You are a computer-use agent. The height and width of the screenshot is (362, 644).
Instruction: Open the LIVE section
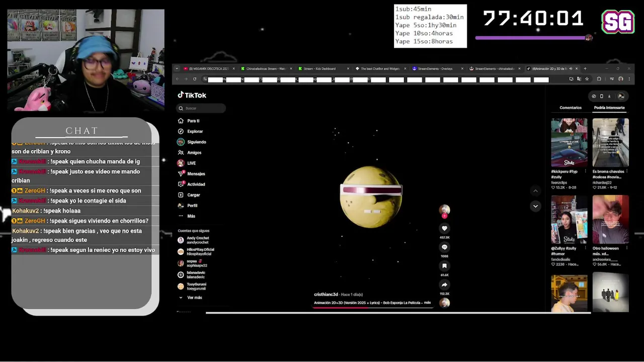187,163
